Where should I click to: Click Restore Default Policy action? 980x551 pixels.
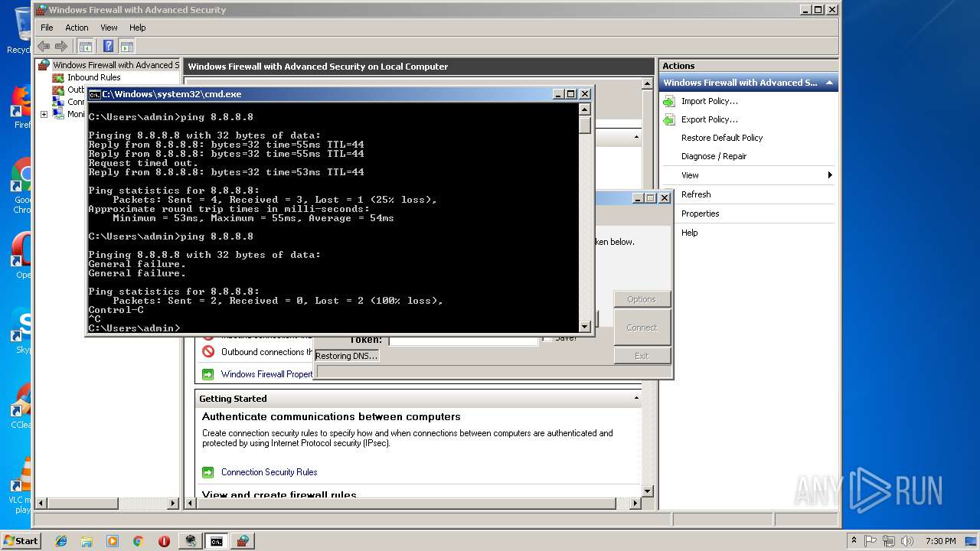pyautogui.click(x=722, y=138)
